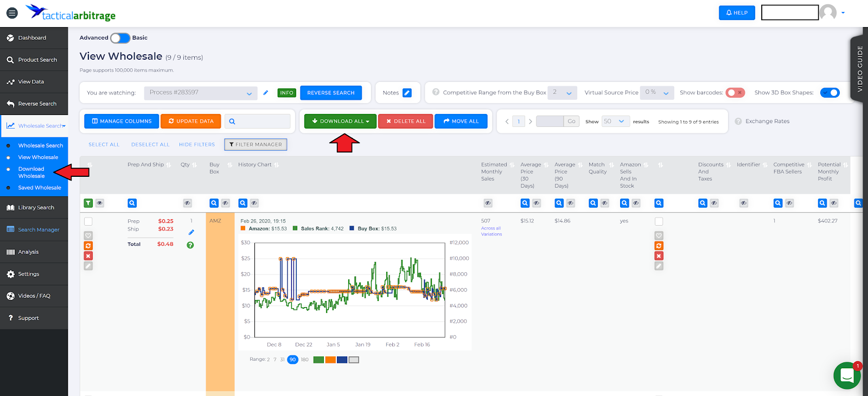Click the search icon under Prep And Ship
This screenshot has width=868, height=396.
132,203
